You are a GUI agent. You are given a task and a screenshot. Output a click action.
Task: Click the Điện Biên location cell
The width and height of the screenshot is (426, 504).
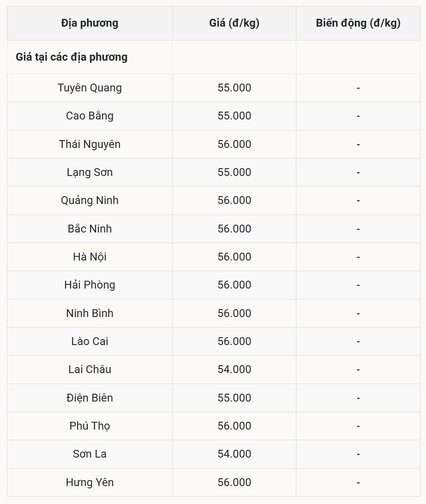[x=90, y=398]
